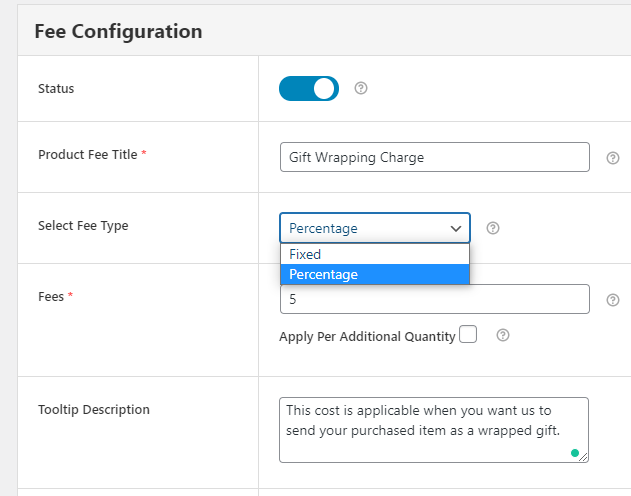631x496 pixels.
Task: Choose the Percentage option in the list
Action: 375,274
